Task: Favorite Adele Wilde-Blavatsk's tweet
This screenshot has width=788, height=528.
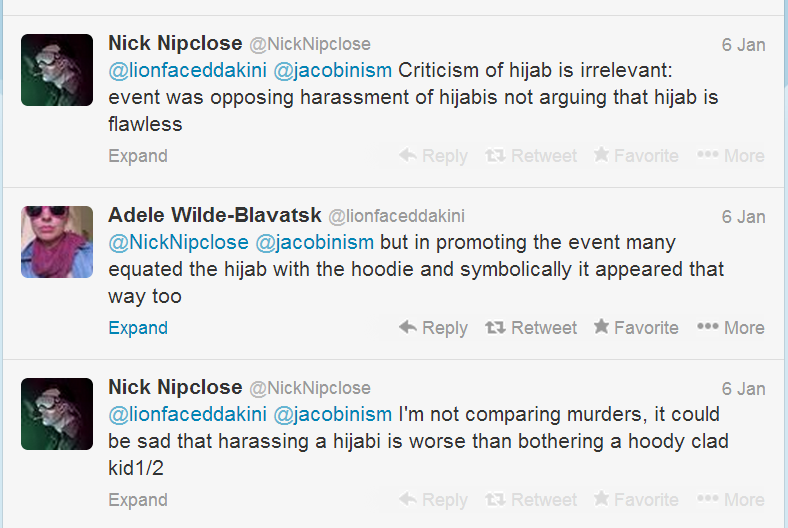Action: pyautogui.click(x=636, y=328)
